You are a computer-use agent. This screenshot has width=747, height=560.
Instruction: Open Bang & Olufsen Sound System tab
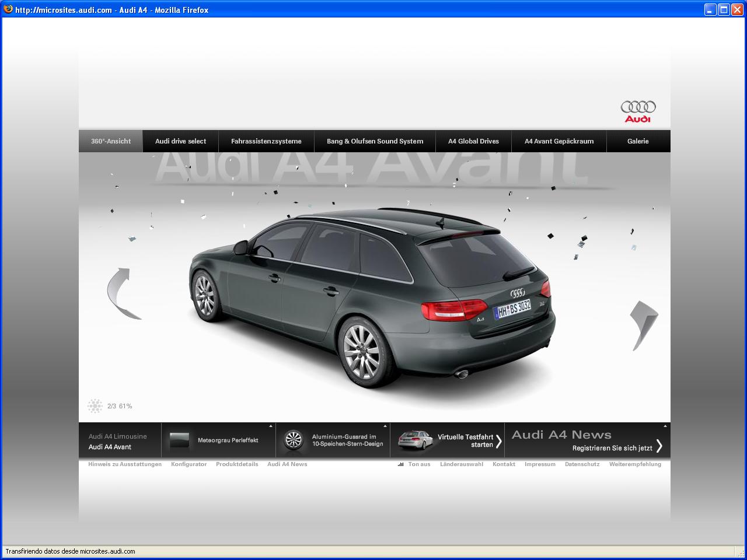[375, 141]
